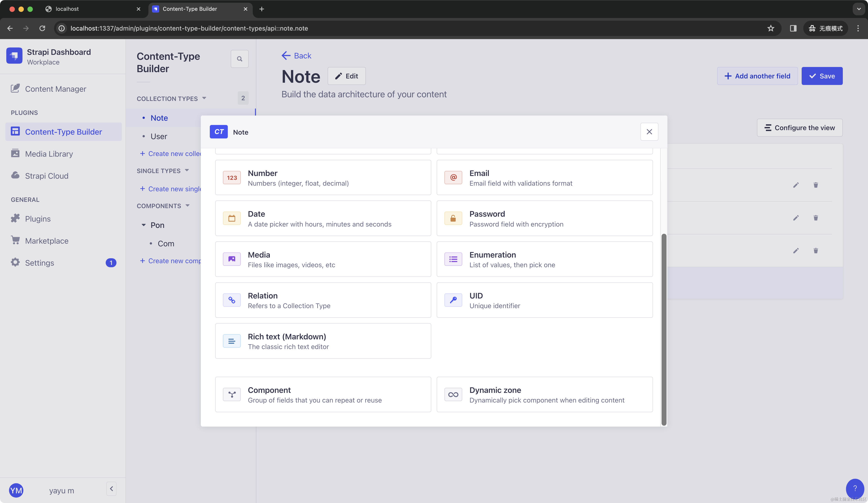868x503 pixels.
Task: Collapse the Collection Types section
Action: [204, 98]
